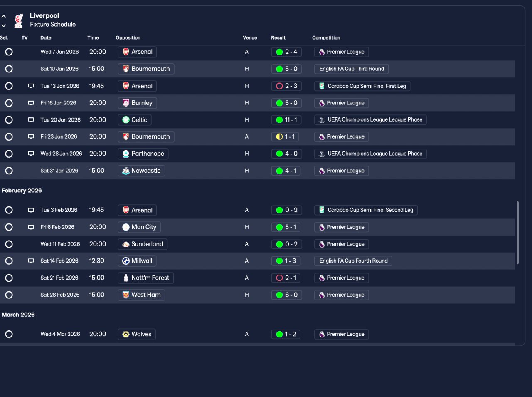Open the Bournemouth 1 - 1 draw result
The image size is (532, 397).
click(285, 136)
